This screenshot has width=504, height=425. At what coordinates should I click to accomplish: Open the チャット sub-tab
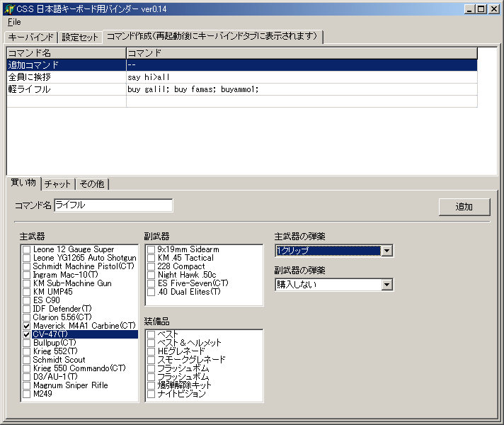[x=57, y=183]
